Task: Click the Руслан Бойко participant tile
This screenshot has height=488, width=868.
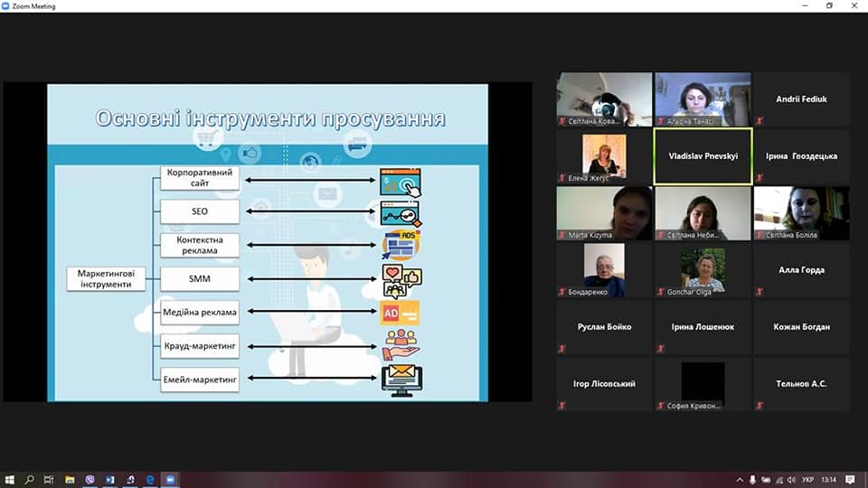Action: tap(604, 327)
